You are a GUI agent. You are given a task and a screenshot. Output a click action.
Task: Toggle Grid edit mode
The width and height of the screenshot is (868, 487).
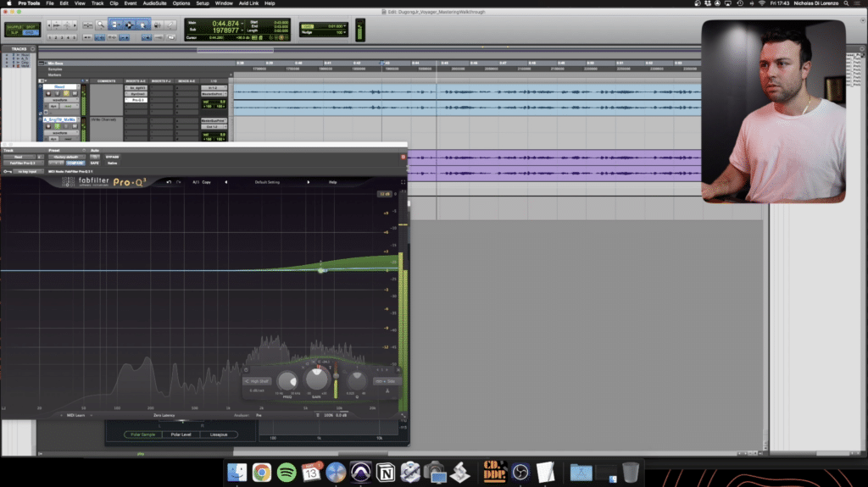31,33
